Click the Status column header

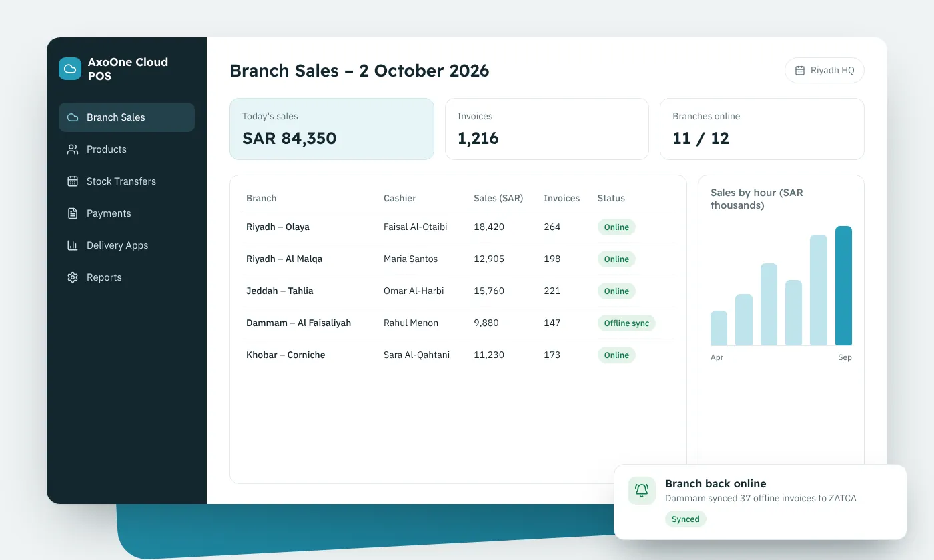click(x=611, y=198)
